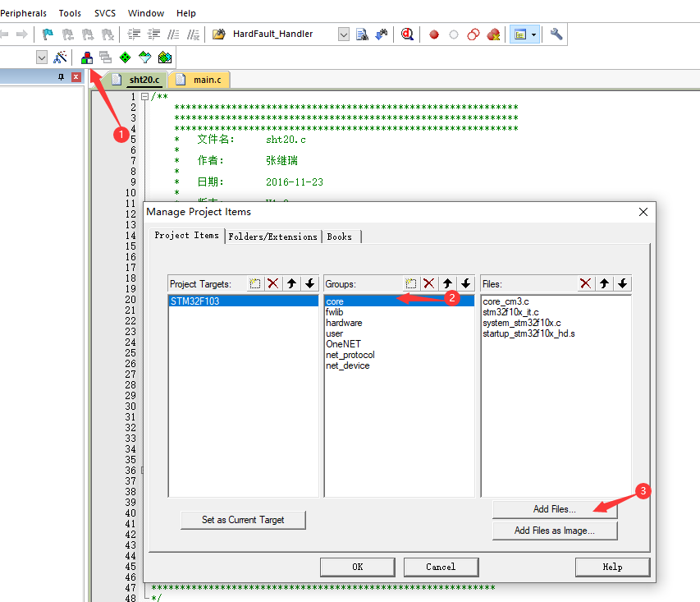Open the Manage Multi-Project Workspace icon
This screenshot has width=700, height=602.
105,57
